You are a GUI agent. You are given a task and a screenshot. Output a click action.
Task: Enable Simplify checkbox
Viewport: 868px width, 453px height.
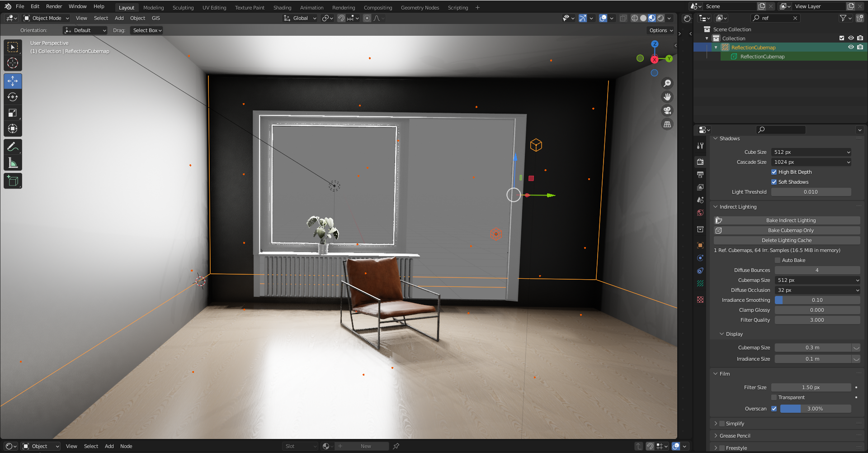click(722, 424)
